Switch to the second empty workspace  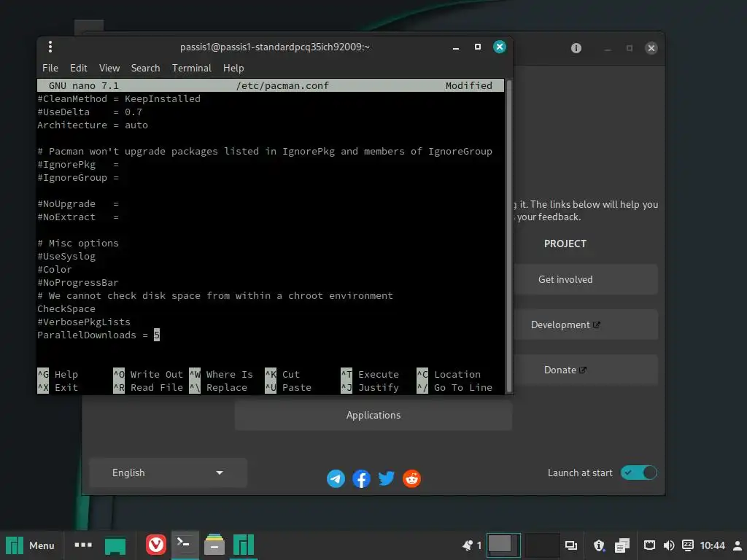coord(541,545)
